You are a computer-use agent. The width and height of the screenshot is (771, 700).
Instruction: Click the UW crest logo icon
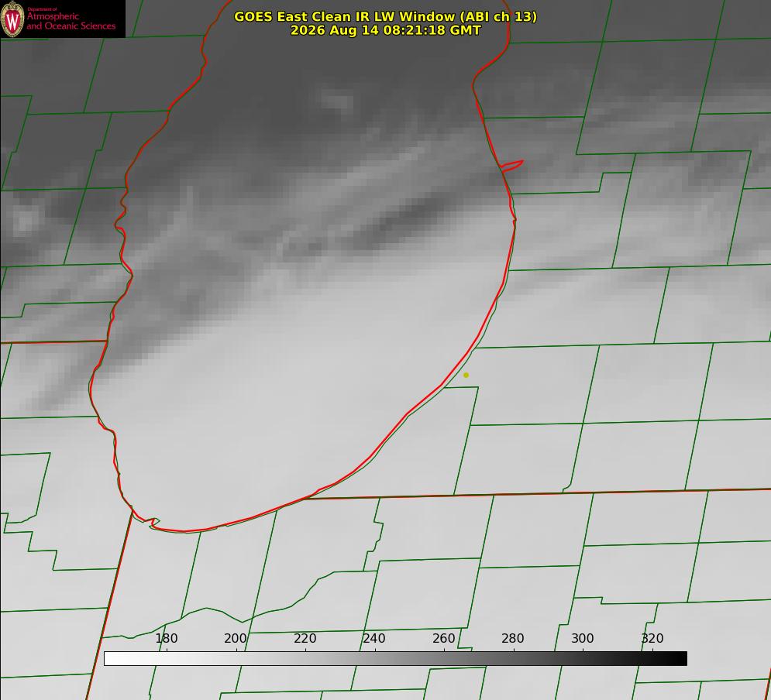point(12,19)
